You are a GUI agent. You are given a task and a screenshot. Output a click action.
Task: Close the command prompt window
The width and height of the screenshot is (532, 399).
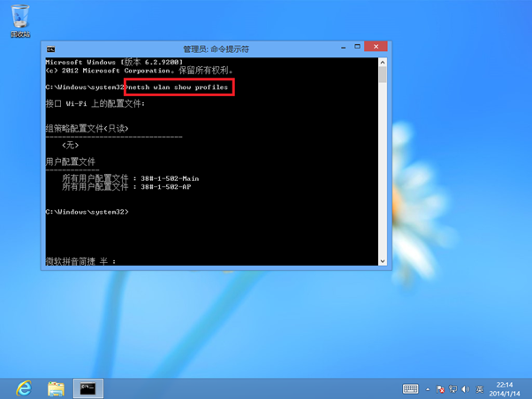point(376,47)
